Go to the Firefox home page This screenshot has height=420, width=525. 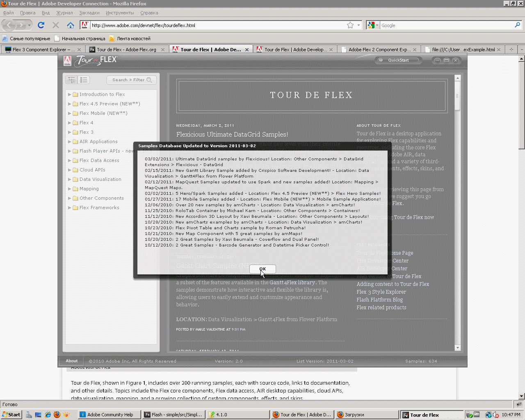tap(71, 25)
